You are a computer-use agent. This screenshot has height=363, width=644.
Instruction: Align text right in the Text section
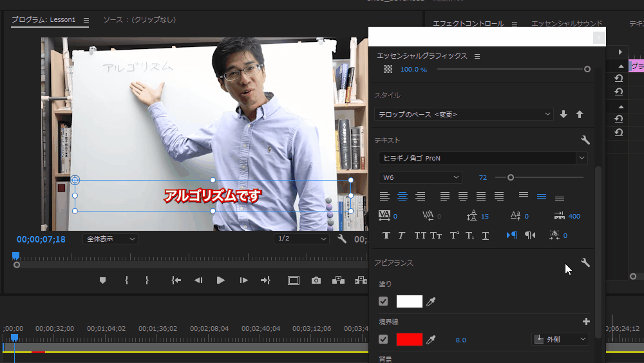coord(420,197)
